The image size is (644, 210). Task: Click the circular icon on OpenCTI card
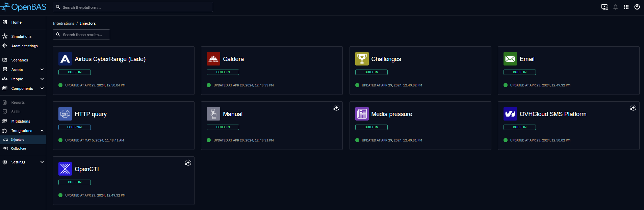pos(188,163)
